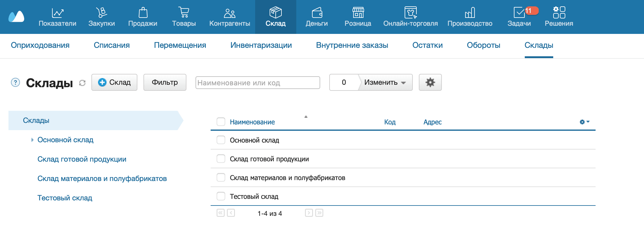Open Склад материалов и полуфабрикатов table row
This screenshot has width=644, height=227.
[403, 178]
